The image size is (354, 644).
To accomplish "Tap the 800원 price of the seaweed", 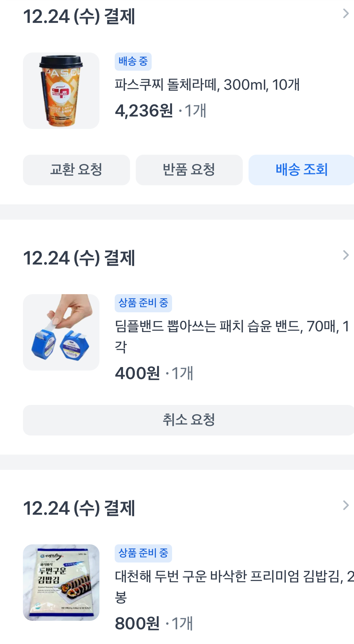I will click(137, 623).
